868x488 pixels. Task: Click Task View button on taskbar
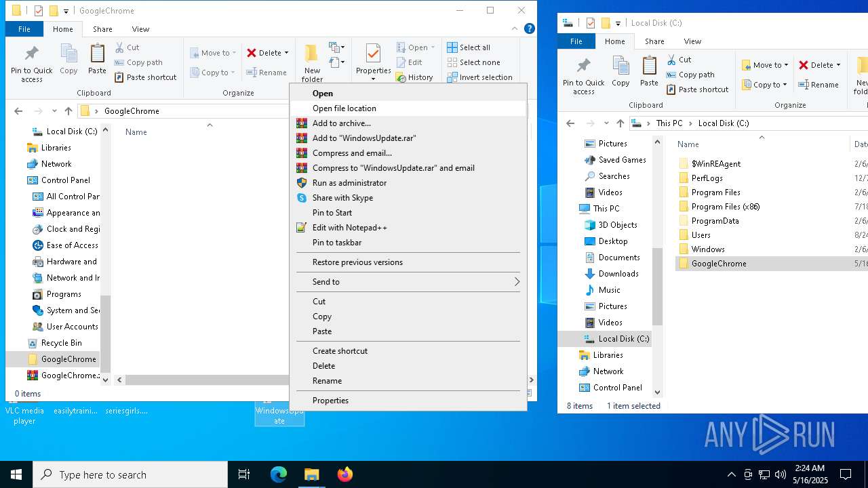(x=244, y=474)
